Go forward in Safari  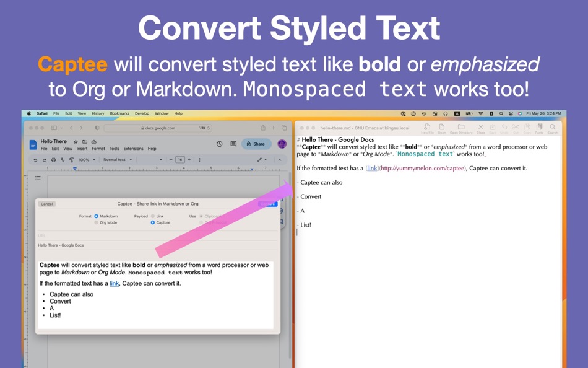pos(80,128)
